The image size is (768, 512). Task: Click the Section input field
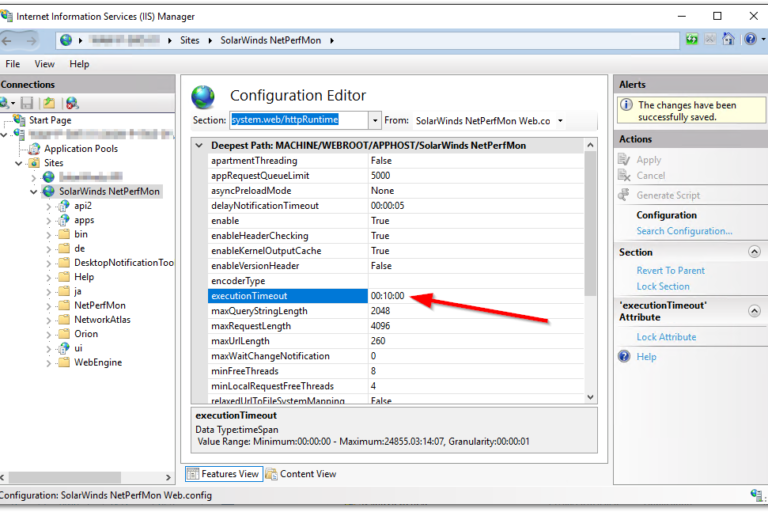click(299, 120)
